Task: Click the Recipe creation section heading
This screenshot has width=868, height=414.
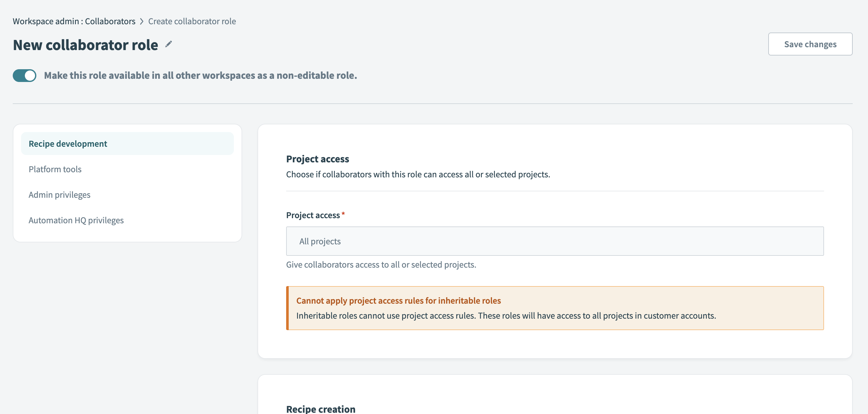Action: [x=321, y=409]
